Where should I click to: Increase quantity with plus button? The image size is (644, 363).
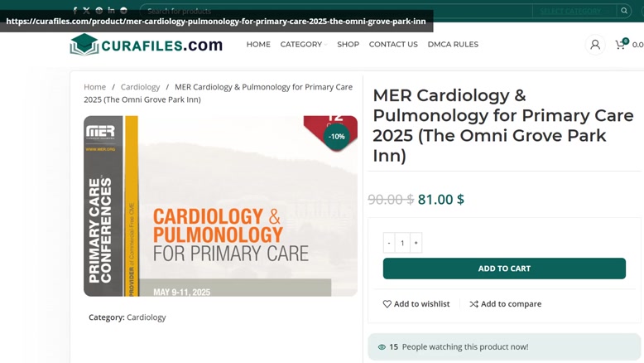pyautogui.click(x=416, y=243)
